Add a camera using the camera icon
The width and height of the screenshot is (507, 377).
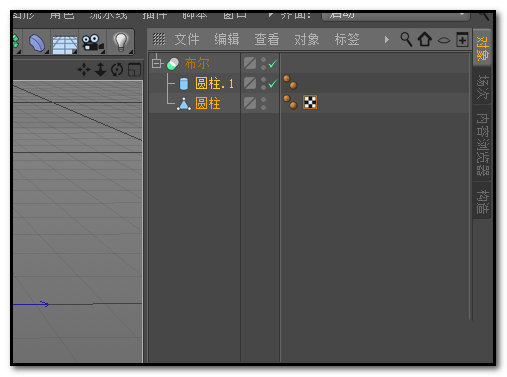[93, 43]
